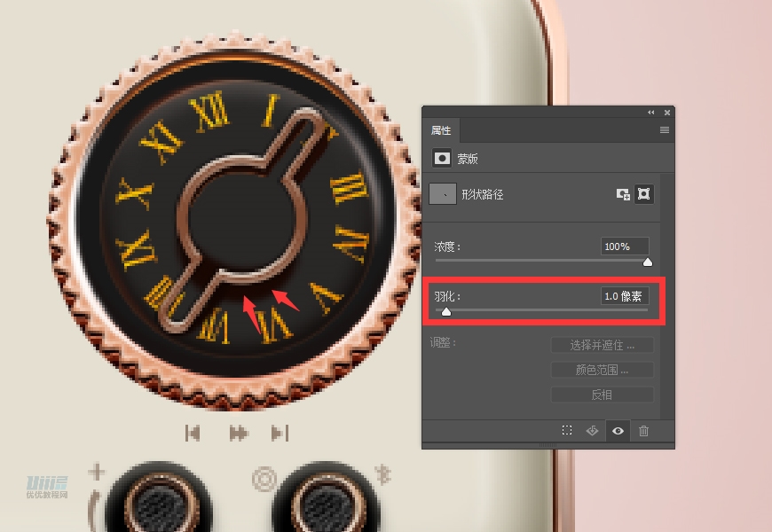Viewport: 772px width, 532px height.
Task: Click the 选择并遮住 button
Action: point(603,345)
